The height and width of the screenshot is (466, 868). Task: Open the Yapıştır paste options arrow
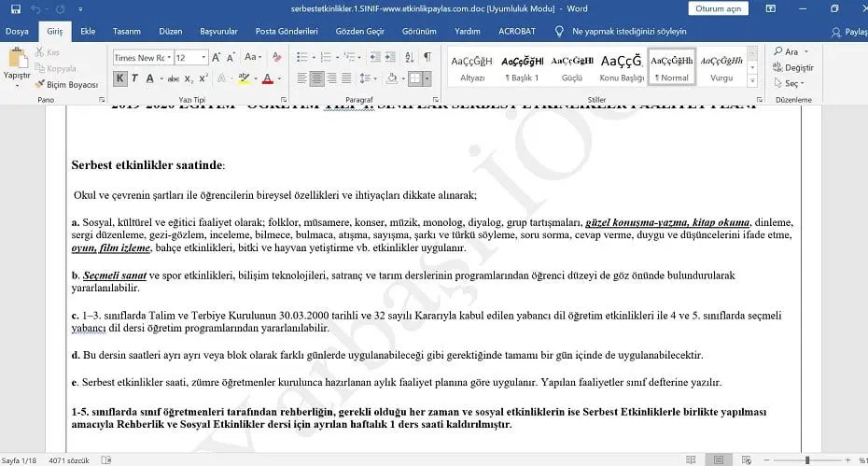pyautogui.click(x=17, y=86)
